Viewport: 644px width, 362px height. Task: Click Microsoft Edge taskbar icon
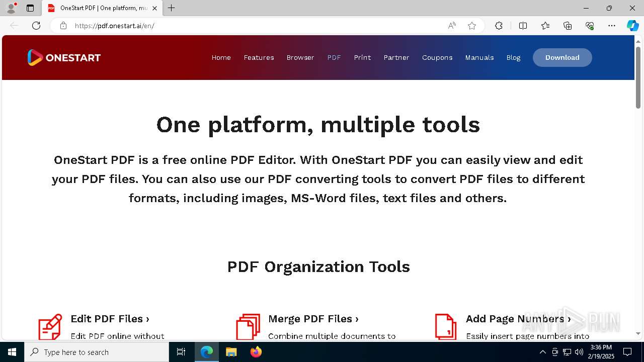click(x=207, y=352)
